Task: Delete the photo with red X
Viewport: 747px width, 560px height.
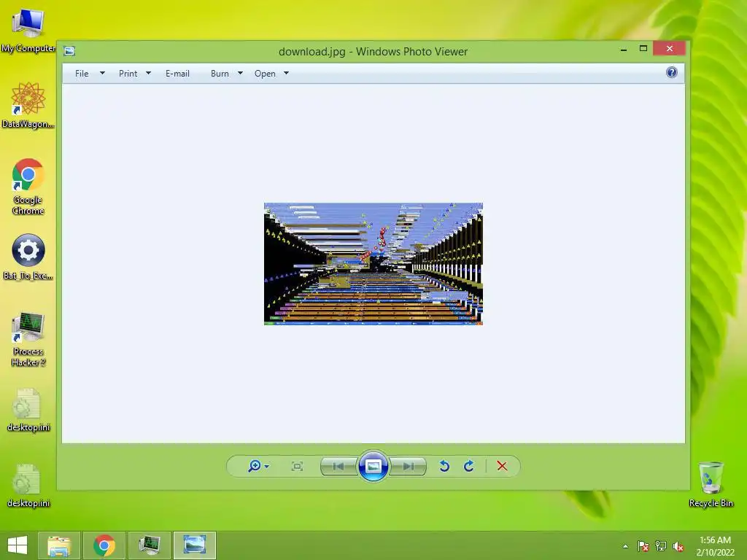Action: [502, 466]
